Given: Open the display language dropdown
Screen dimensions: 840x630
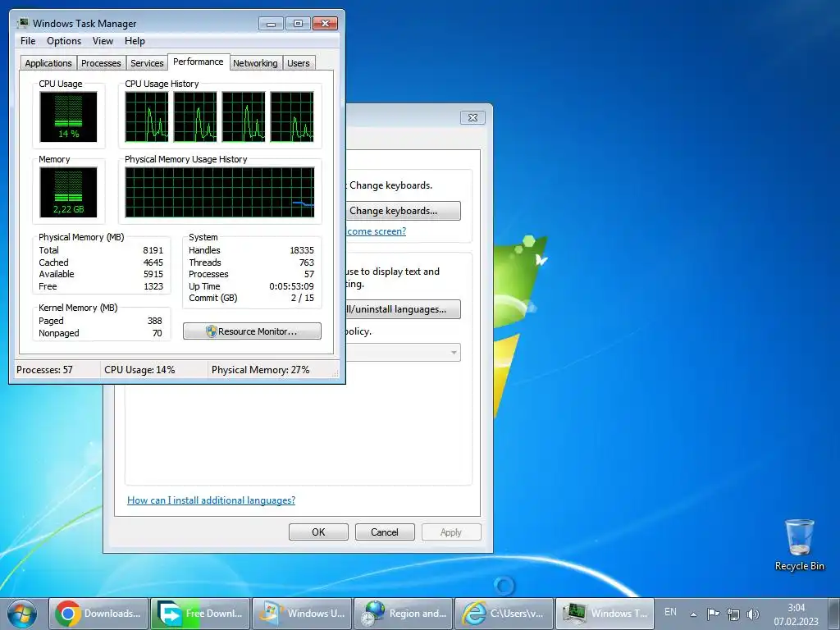Looking at the screenshot, I should pyautogui.click(x=402, y=352).
